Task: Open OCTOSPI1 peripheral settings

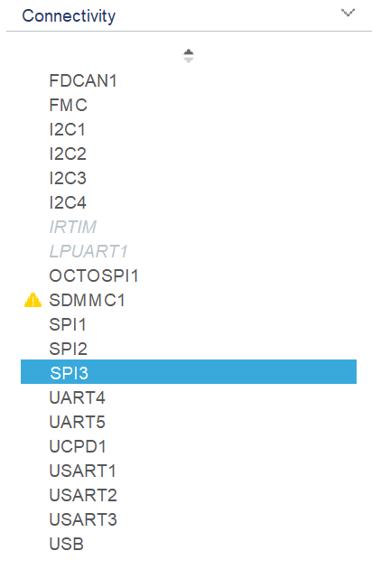Action: coord(94,275)
